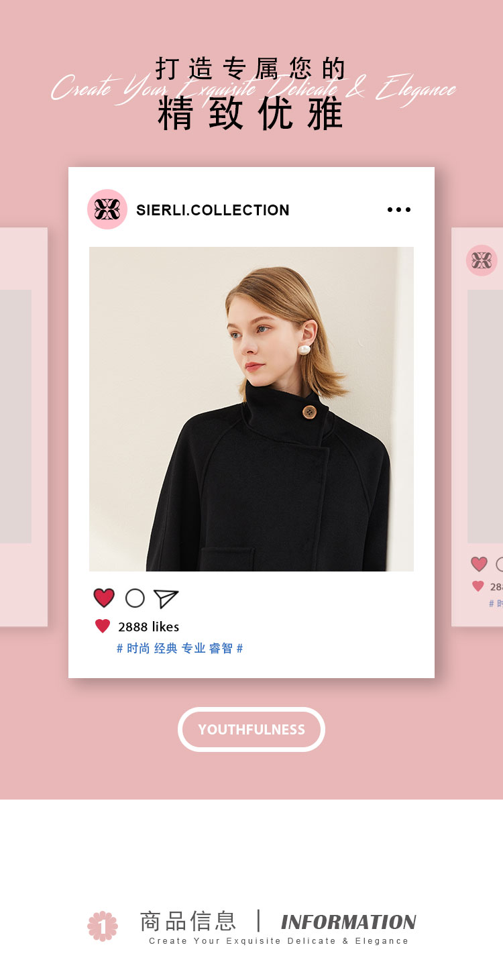This screenshot has height=980, width=503.
Task: Click the pink SIERLI logo avatar
Action: tap(107, 209)
